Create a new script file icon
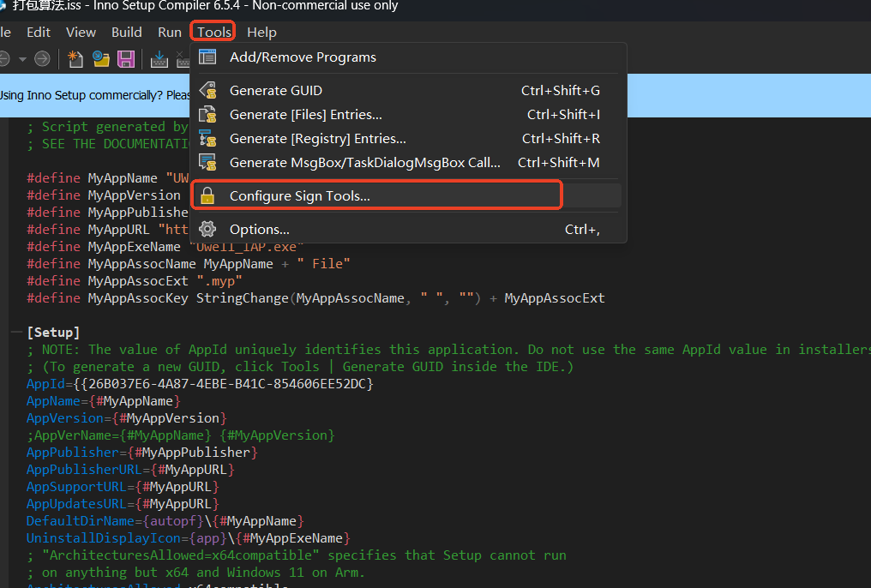871x588 pixels. coord(75,58)
